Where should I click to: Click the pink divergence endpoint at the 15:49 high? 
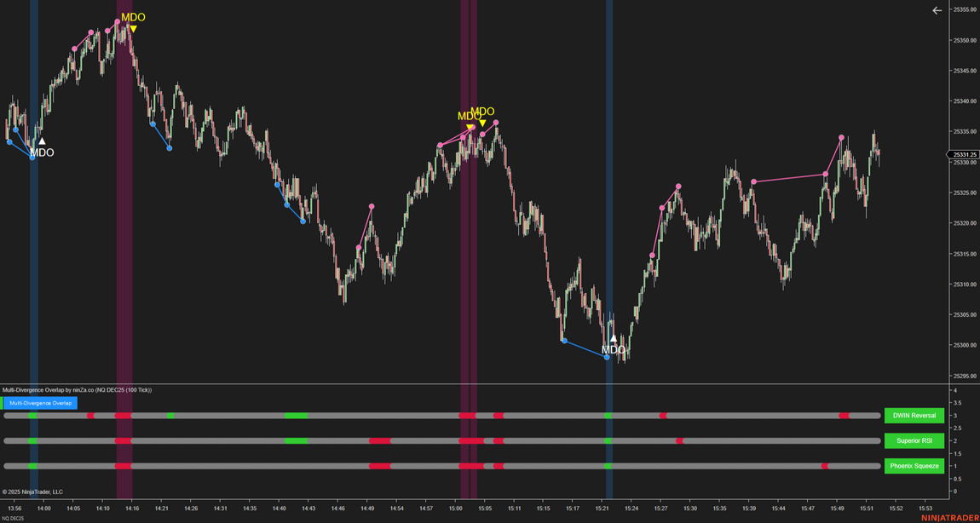click(x=841, y=138)
